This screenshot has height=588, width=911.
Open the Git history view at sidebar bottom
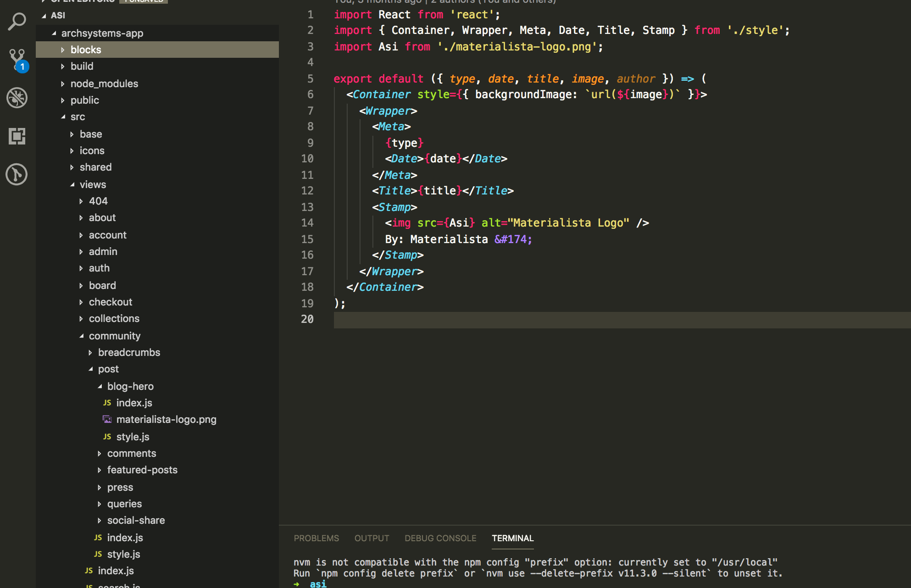(x=17, y=174)
